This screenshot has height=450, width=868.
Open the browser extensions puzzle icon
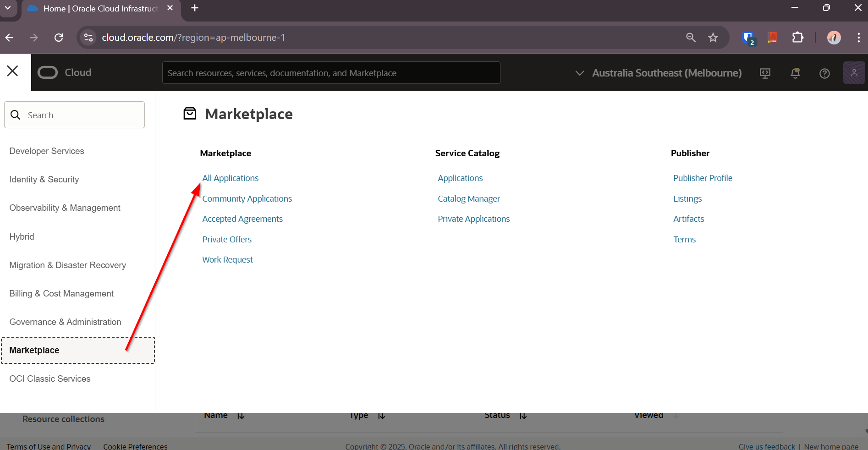tap(797, 38)
